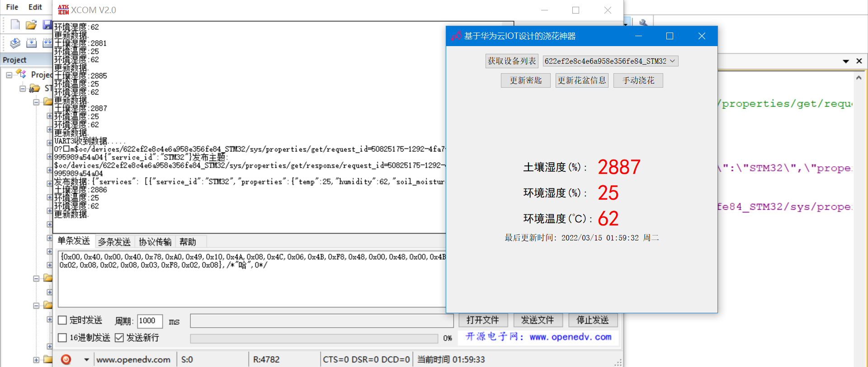Click the www.openedv.com text in XCOM status bar
Image resolution: width=868 pixels, height=367 pixels.
[133, 360]
